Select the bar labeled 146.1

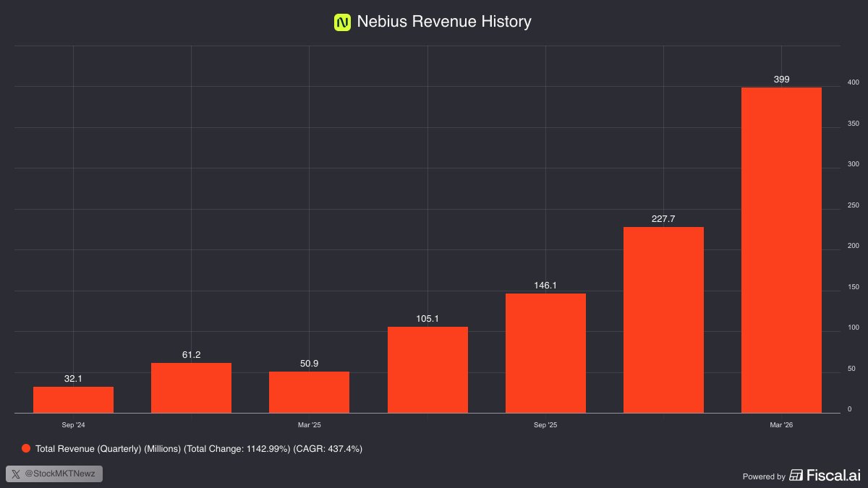(x=545, y=353)
